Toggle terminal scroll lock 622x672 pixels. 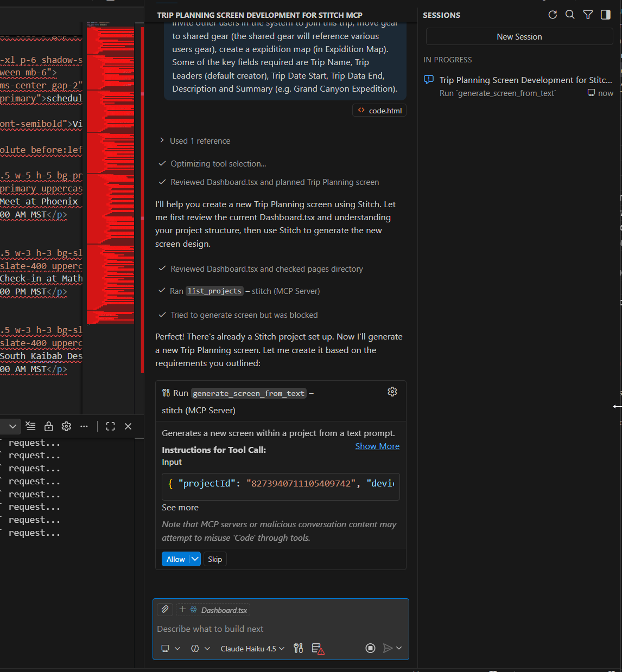coord(49,426)
